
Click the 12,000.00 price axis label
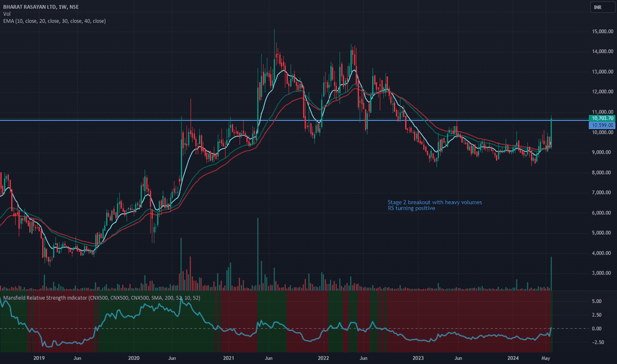point(602,92)
